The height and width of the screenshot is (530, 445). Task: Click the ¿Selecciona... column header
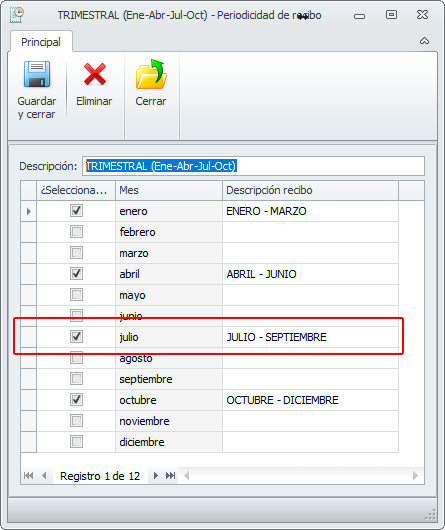point(76,190)
